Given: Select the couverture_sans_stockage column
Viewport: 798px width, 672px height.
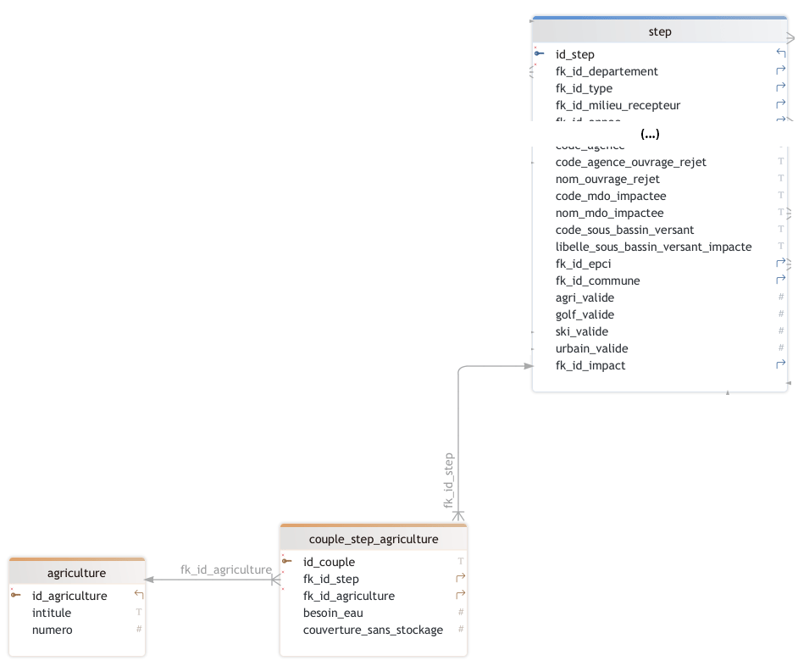Looking at the screenshot, I should (x=373, y=630).
